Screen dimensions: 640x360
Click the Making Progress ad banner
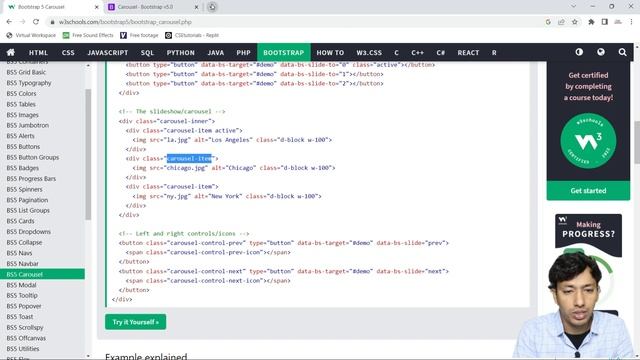[x=588, y=236]
